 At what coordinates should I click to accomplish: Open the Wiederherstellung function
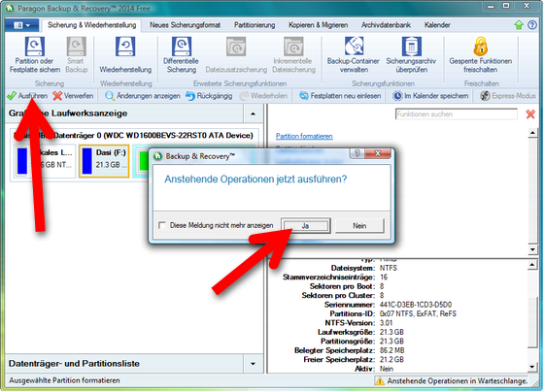[125, 55]
